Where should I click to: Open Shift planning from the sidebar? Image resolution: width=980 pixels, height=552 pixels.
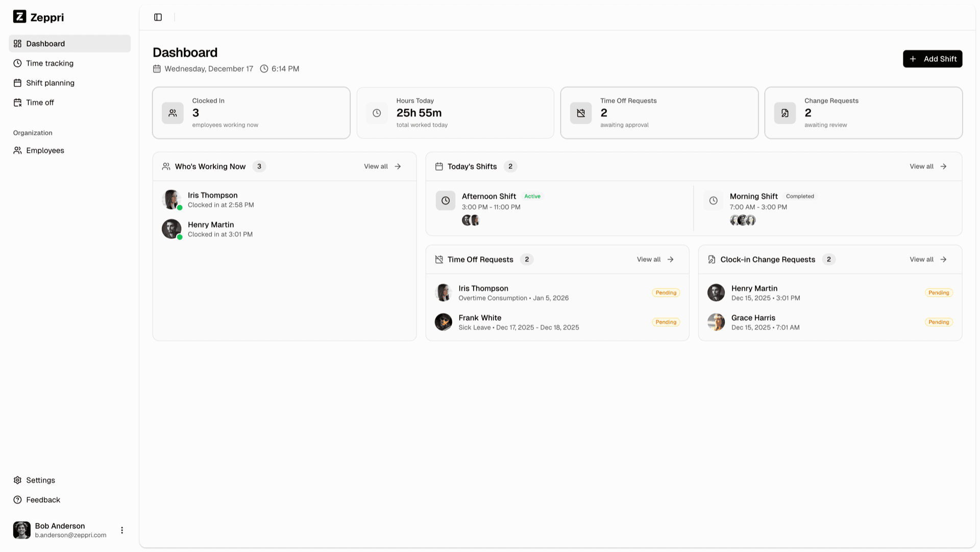coord(50,83)
